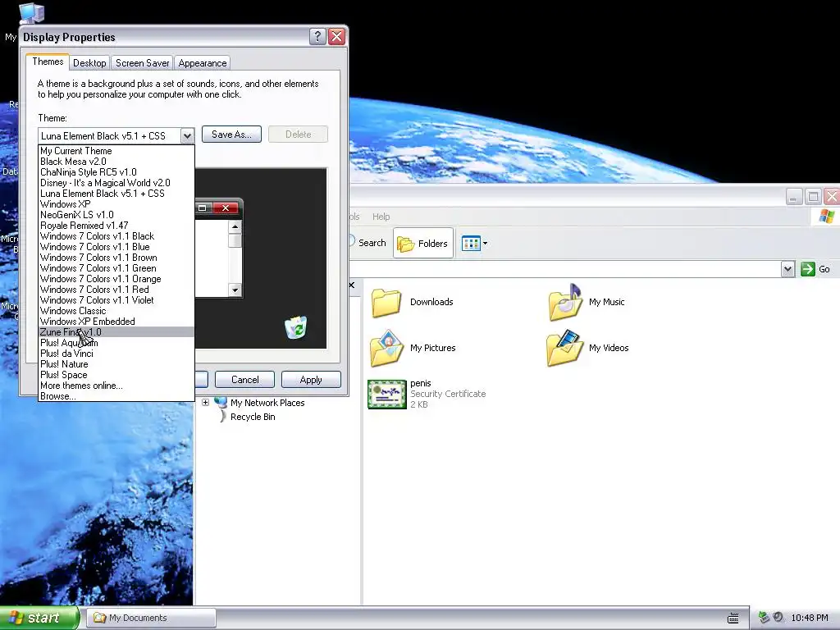Close the Folders pane with X
Viewport: 840px width, 630px height.
[x=351, y=285]
